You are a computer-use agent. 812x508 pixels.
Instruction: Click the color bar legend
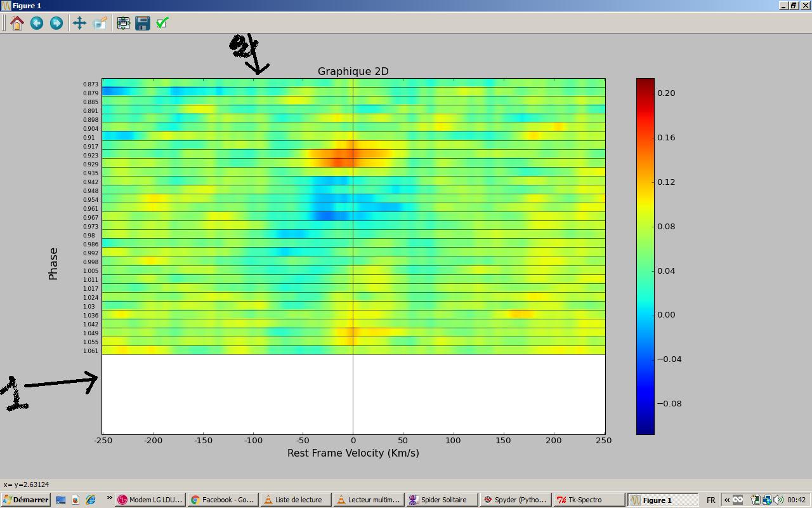click(645, 257)
